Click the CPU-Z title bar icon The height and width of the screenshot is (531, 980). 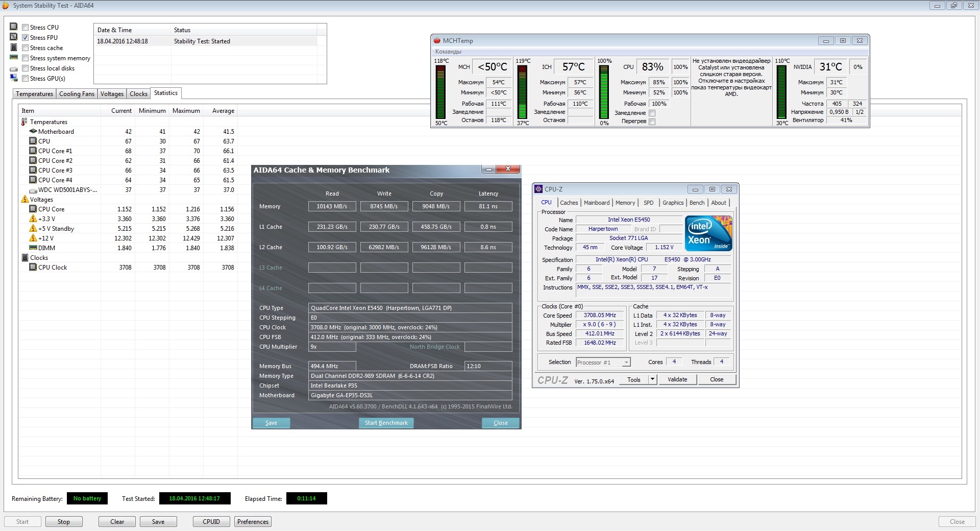tap(538, 189)
